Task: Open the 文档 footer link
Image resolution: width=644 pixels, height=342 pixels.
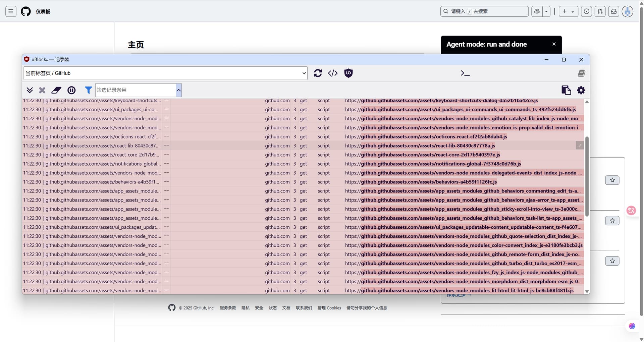Action: [286, 308]
